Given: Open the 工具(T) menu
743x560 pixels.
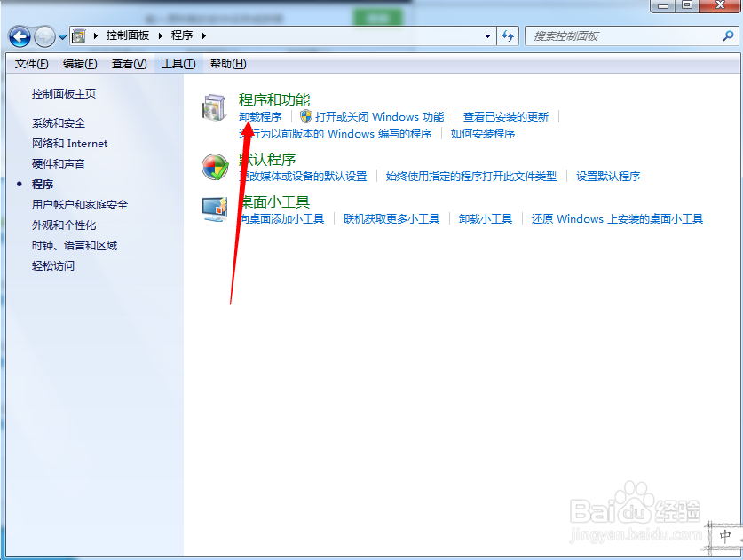Looking at the screenshot, I should 178,63.
